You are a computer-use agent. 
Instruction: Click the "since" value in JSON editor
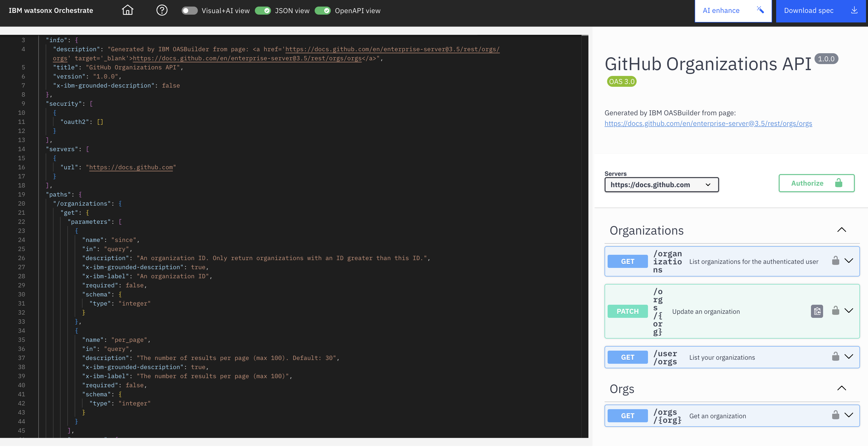click(x=124, y=240)
